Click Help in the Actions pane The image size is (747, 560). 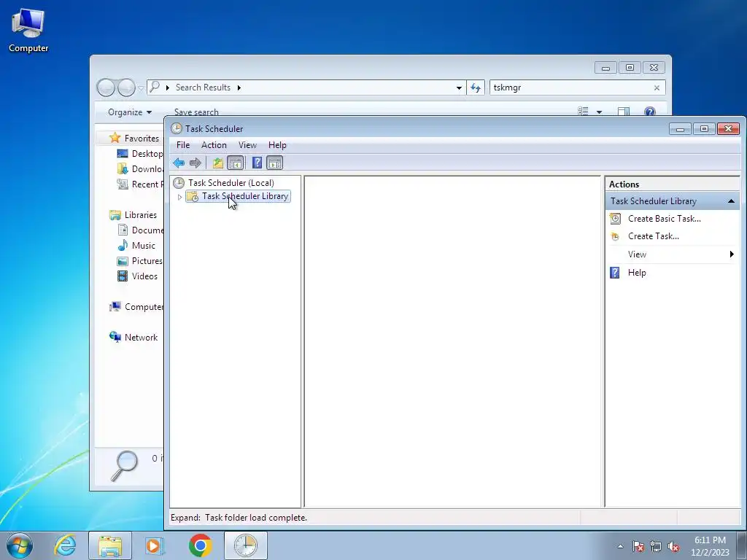coord(637,273)
